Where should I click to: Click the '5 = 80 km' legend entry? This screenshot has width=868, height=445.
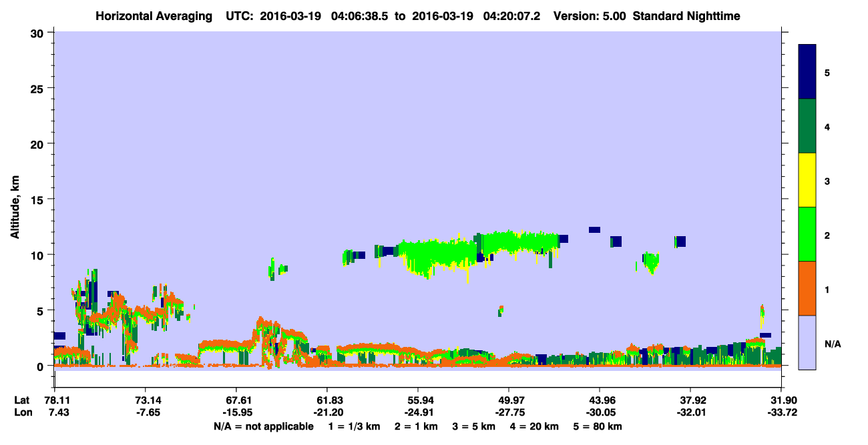(597, 426)
